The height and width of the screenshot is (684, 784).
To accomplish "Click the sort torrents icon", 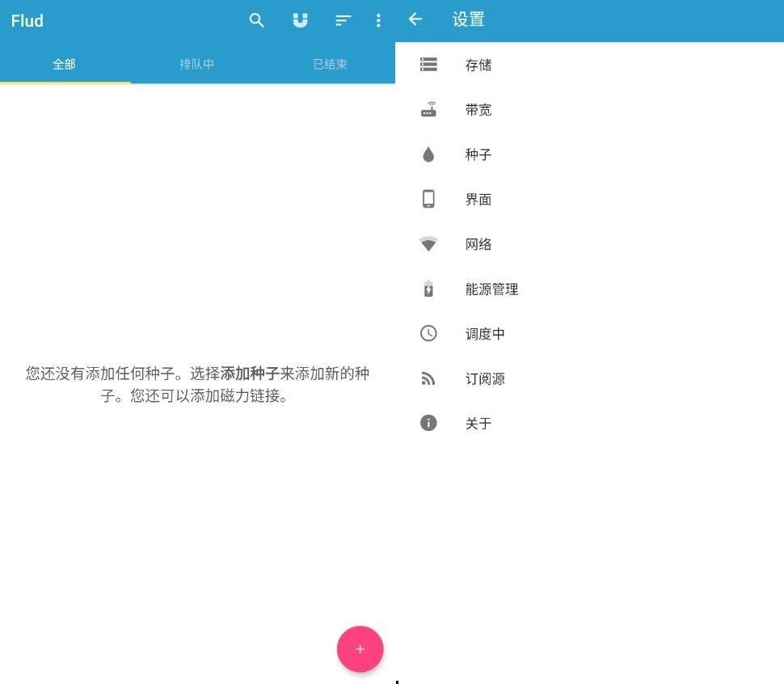I will 344,21.
